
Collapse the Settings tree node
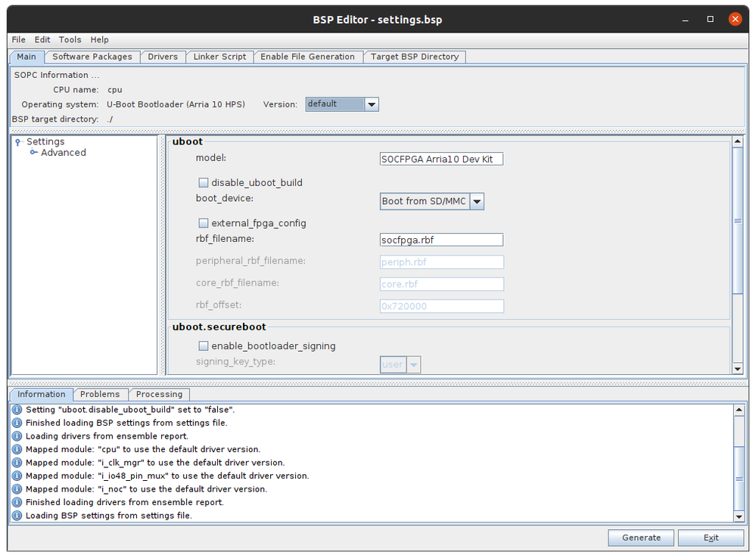(18, 141)
